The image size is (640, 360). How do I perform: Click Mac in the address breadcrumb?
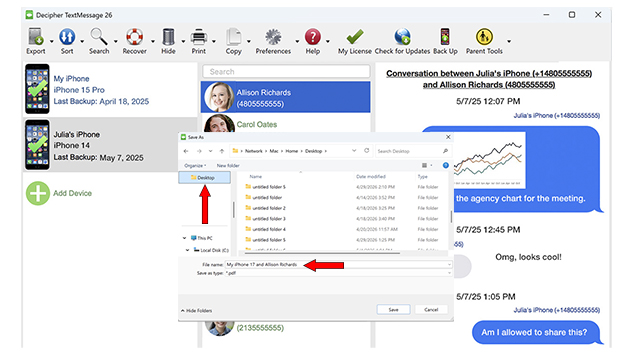274,151
